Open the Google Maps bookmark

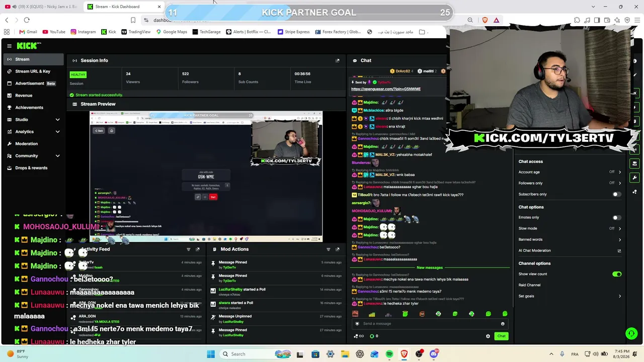pyautogui.click(x=172, y=32)
